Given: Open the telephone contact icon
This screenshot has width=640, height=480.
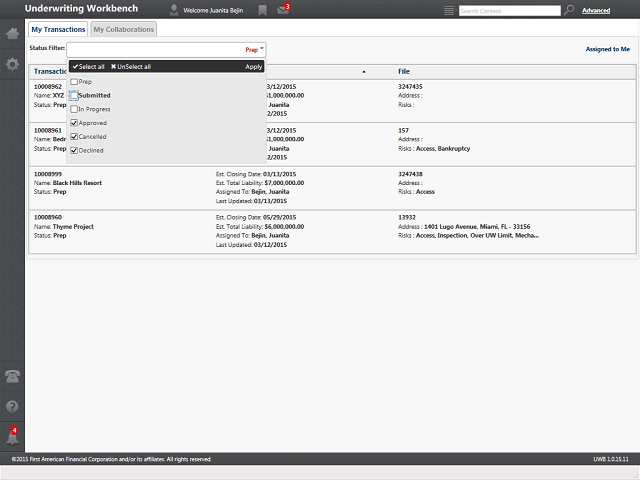Looking at the screenshot, I should pyautogui.click(x=12, y=376).
